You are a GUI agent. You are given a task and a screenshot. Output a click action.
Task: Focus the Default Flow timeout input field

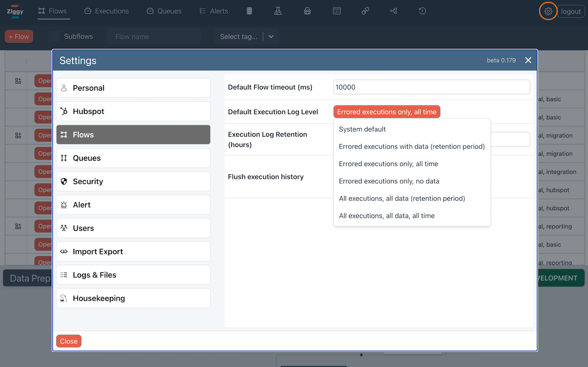coord(431,87)
